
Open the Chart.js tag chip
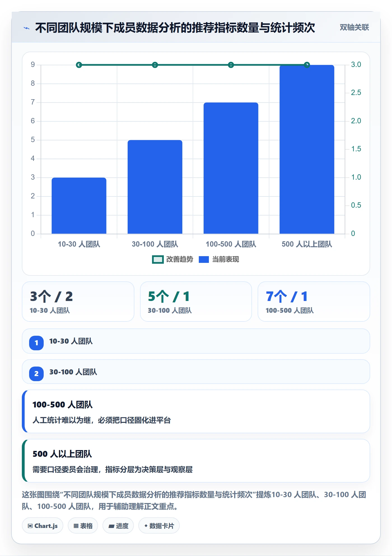point(43,526)
